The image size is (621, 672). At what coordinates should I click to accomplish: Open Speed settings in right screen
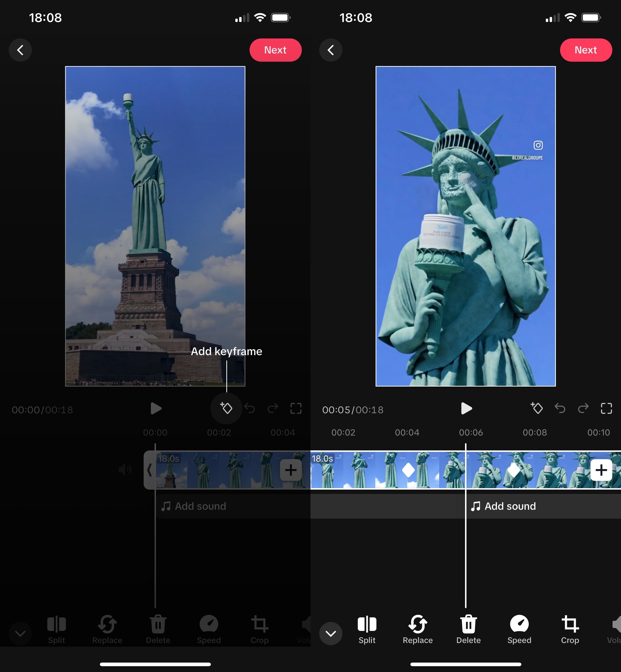[519, 630]
